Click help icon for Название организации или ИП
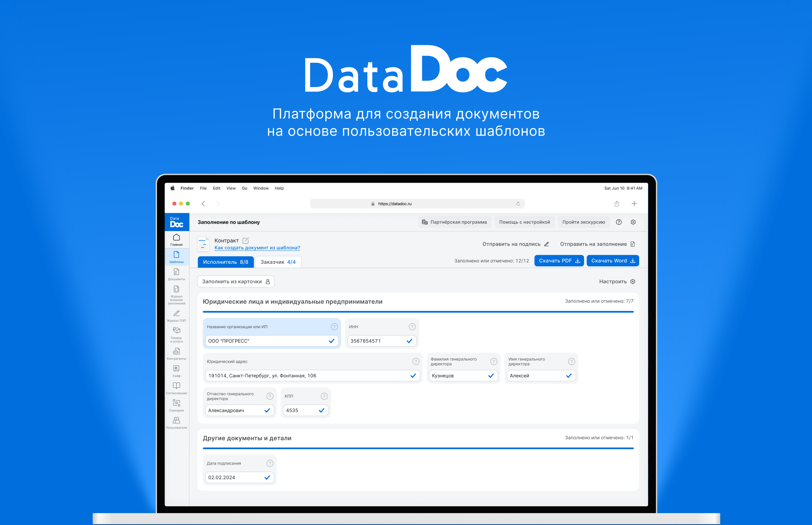 [335, 327]
